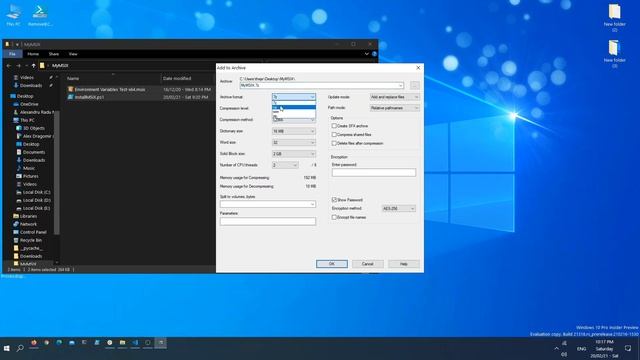Image resolution: width=640 pixels, height=360 pixels.
Task: Open the Home tab in File Explorer
Action: point(33,54)
